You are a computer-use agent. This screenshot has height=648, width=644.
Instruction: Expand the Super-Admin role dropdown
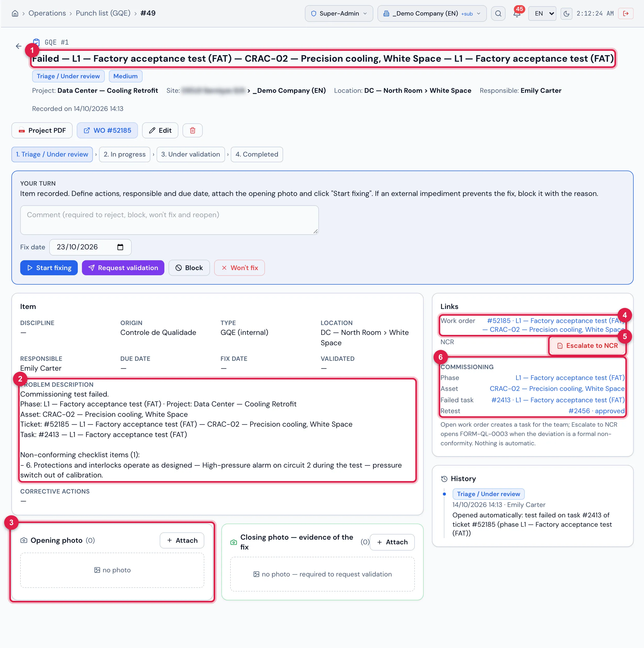click(339, 13)
